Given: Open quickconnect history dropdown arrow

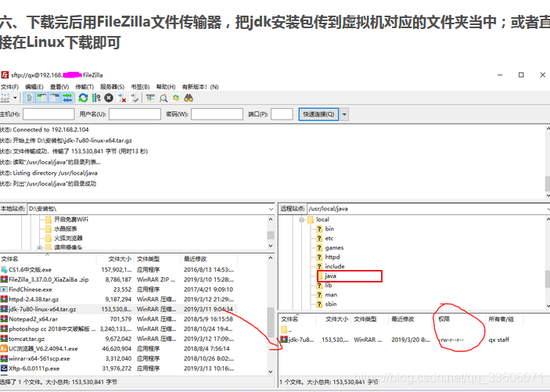Looking at the screenshot, I should coord(344,114).
